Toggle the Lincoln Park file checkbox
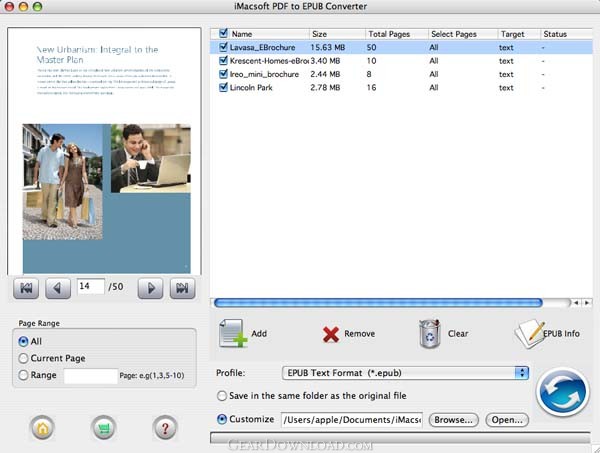Image resolution: width=600 pixels, height=453 pixels. (222, 88)
